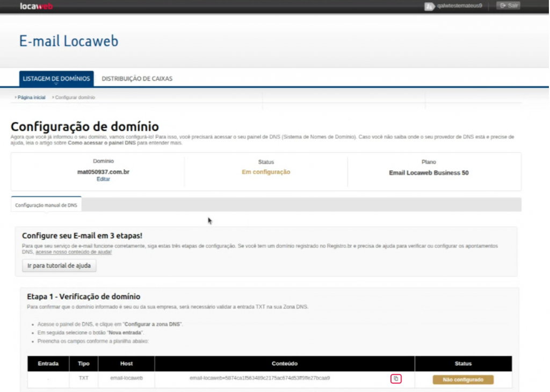This screenshot has width=550, height=392.
Task: Click the E-mail Locaweb heading
Action: 69,41
